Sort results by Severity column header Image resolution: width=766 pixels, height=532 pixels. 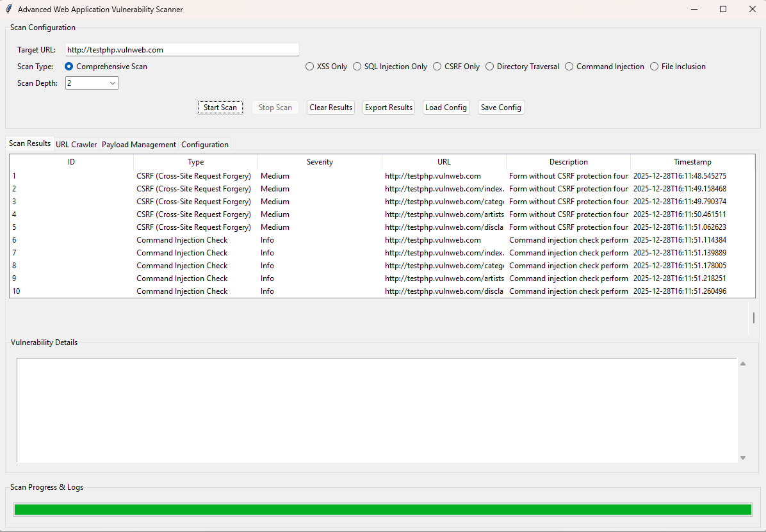pos(320,162)
